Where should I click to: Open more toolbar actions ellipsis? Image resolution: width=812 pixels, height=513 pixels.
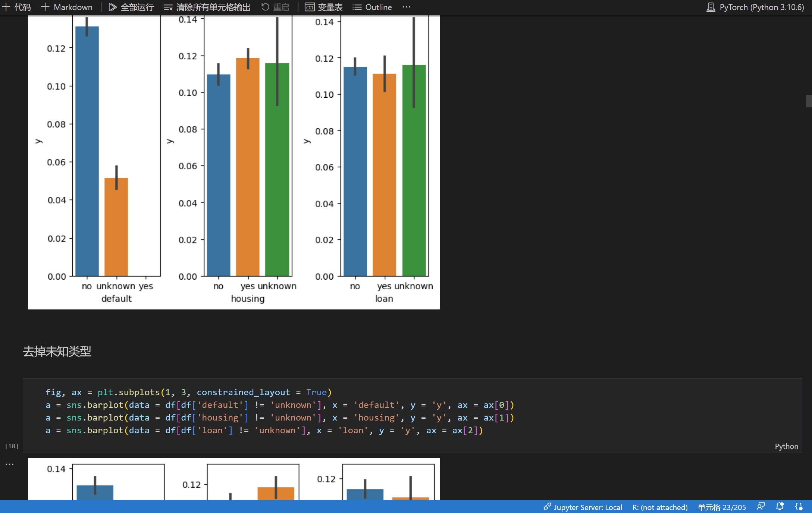click(x=407, y=7)
